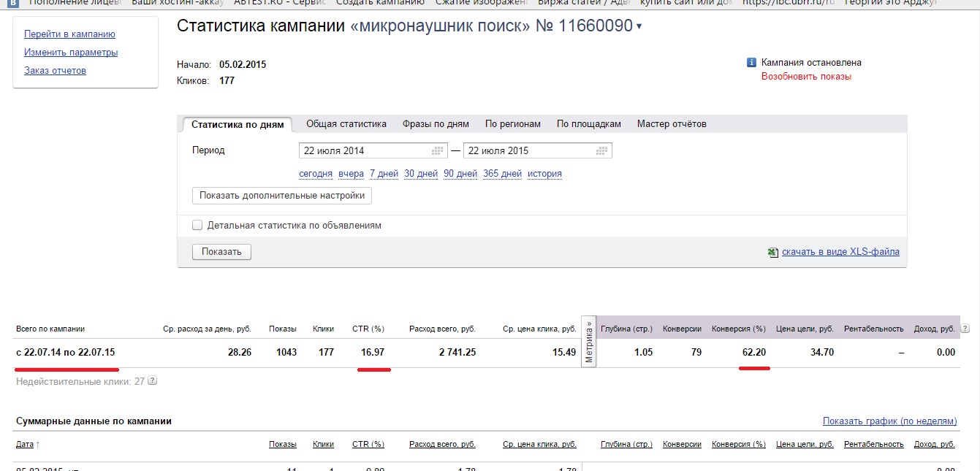Click the info icon beside Кампания остановлена
980x471 pixels.
pos(751,63)
